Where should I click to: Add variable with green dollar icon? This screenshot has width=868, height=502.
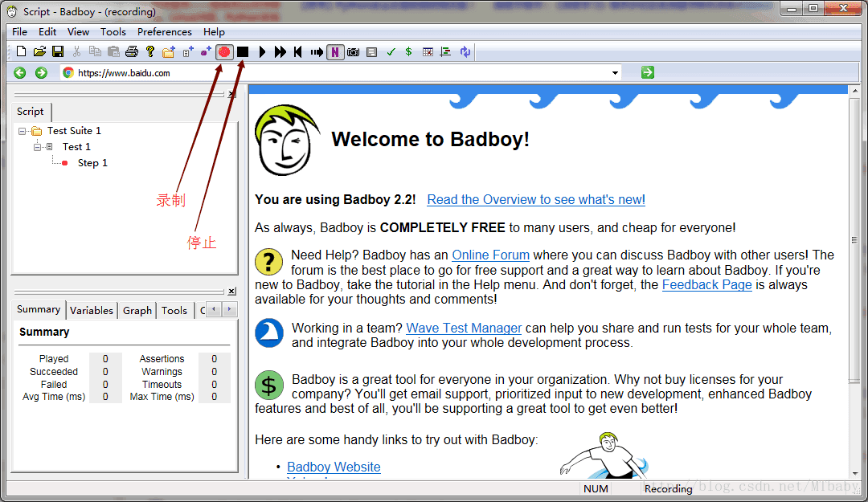pyautogui.click(x=408, y=51)
